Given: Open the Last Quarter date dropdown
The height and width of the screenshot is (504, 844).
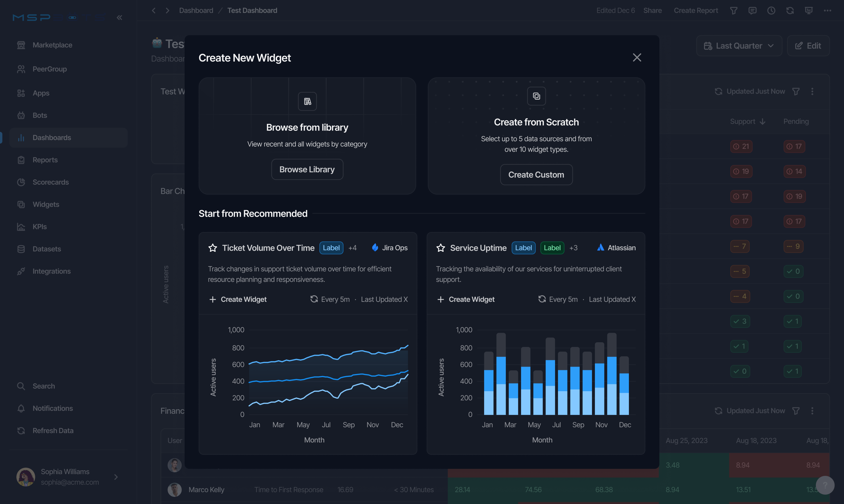Looking at the screenshot, I should coord(739,46).
